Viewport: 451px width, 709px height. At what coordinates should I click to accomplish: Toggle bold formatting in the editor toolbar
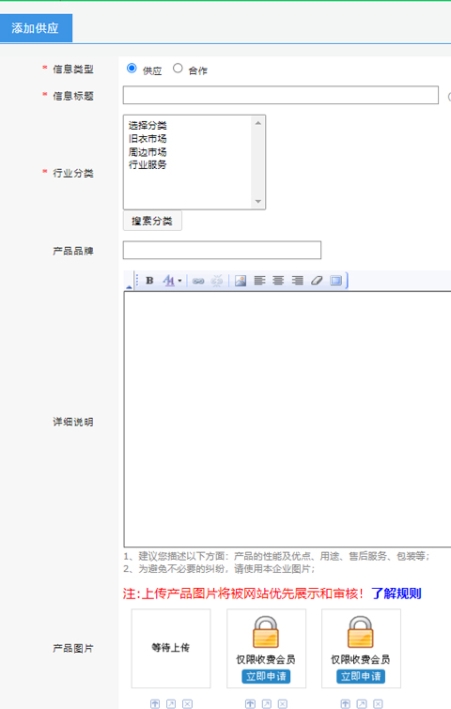click(149, 281)
